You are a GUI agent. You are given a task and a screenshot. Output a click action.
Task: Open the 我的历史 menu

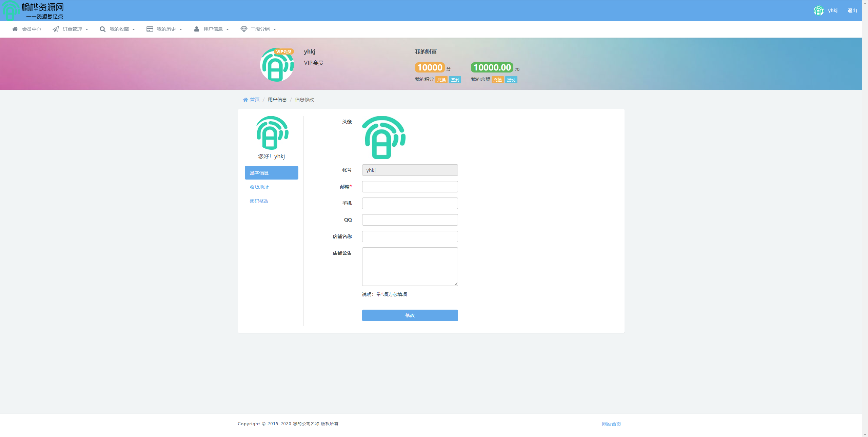[164, 29]
